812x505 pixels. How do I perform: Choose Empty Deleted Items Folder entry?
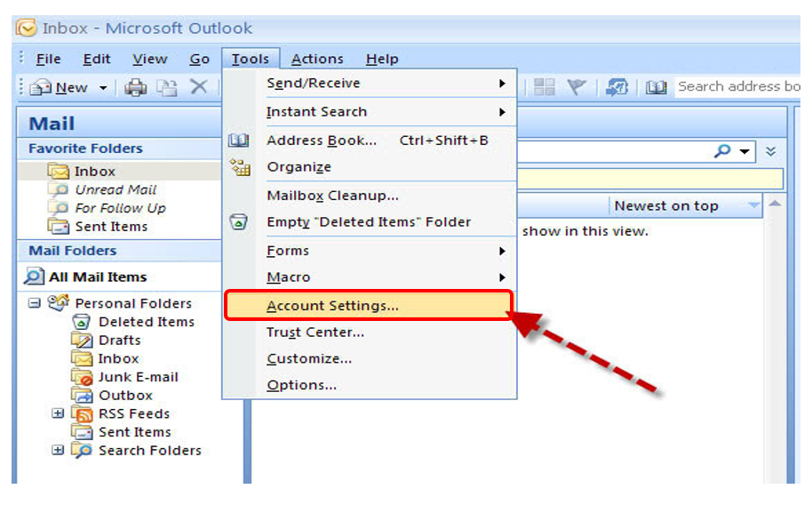click(370, 222)
